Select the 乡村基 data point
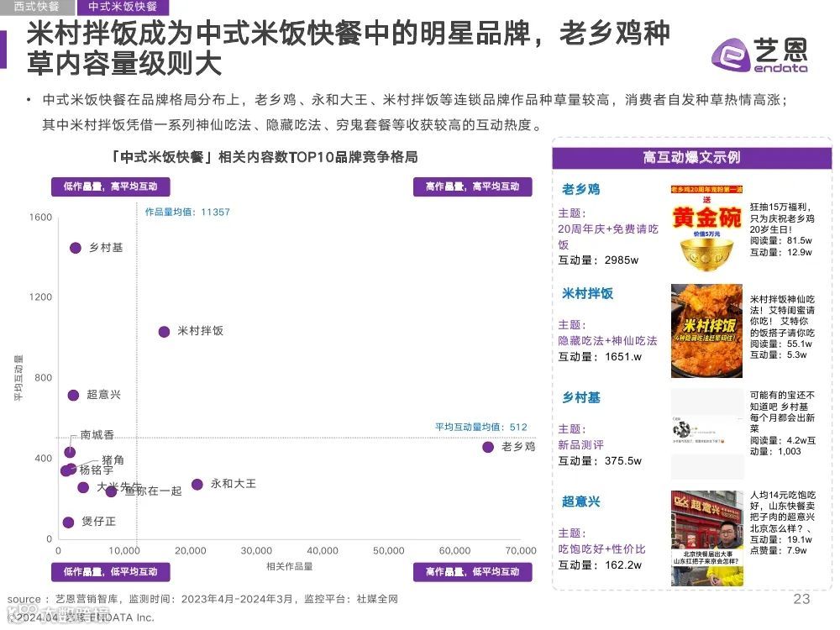 click(76, 248)
